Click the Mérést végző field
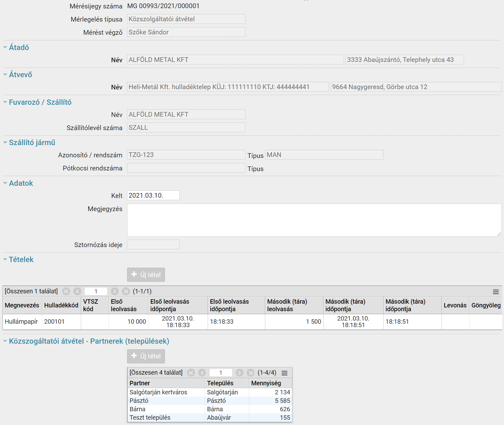Screen dimensions: 504x425 [186, 32]
